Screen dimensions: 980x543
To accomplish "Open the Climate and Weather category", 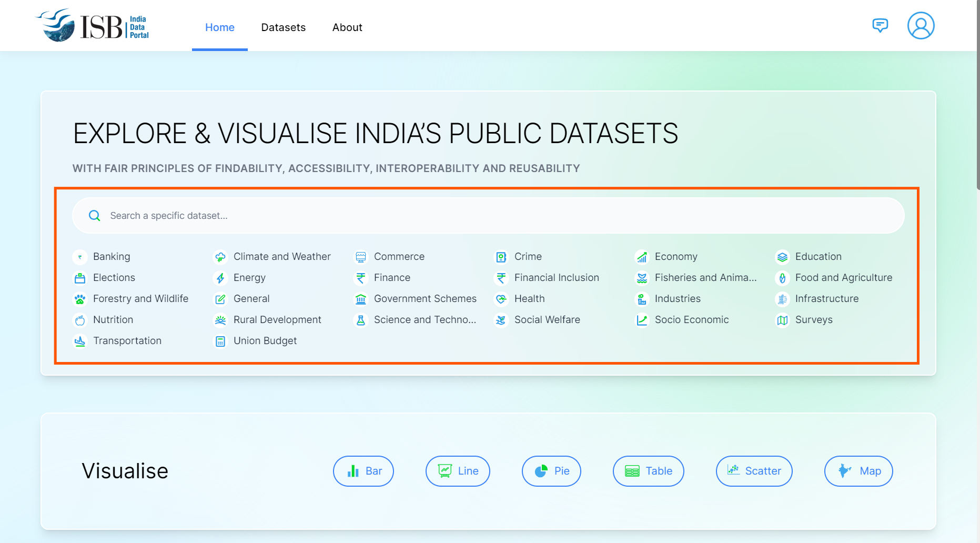I will (x=282, y=257).
